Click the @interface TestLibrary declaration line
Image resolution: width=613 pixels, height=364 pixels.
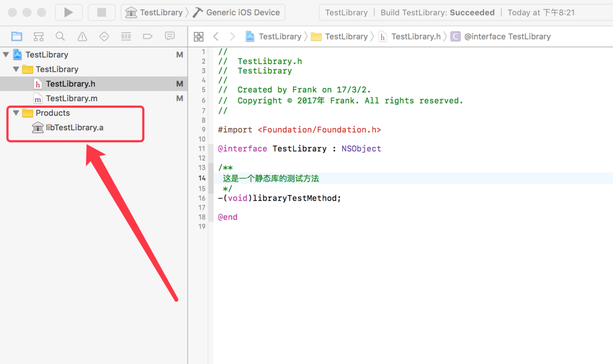pos(300,149)
